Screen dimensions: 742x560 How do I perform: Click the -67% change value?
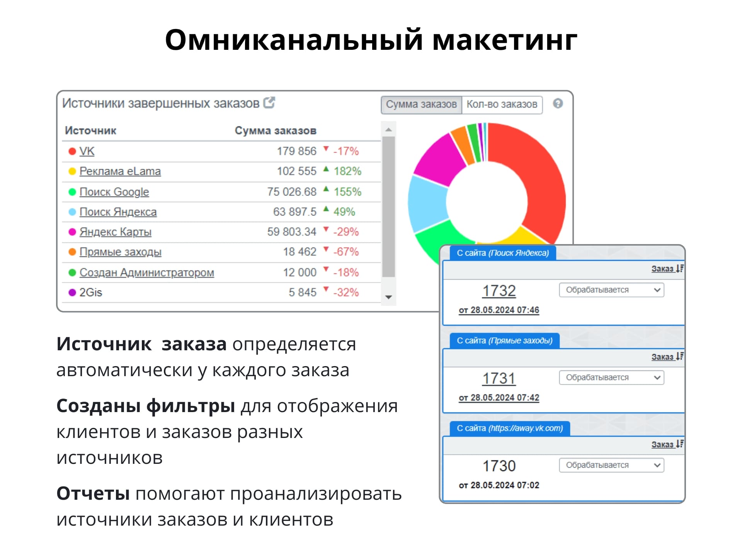(346, 252)
